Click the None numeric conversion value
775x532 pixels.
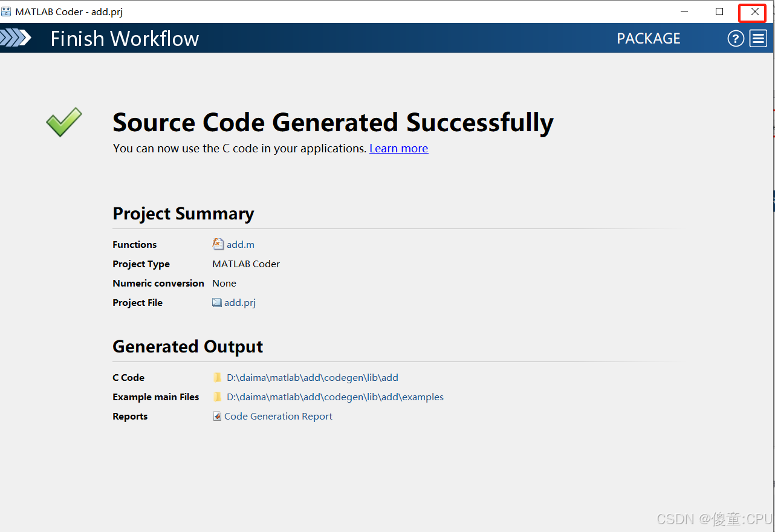[x=224, y=284]
